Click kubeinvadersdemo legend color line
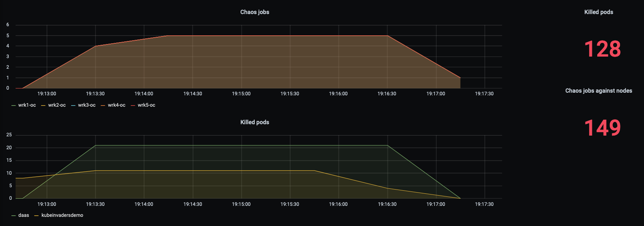 pyautogui.click(x=36, y=216)
